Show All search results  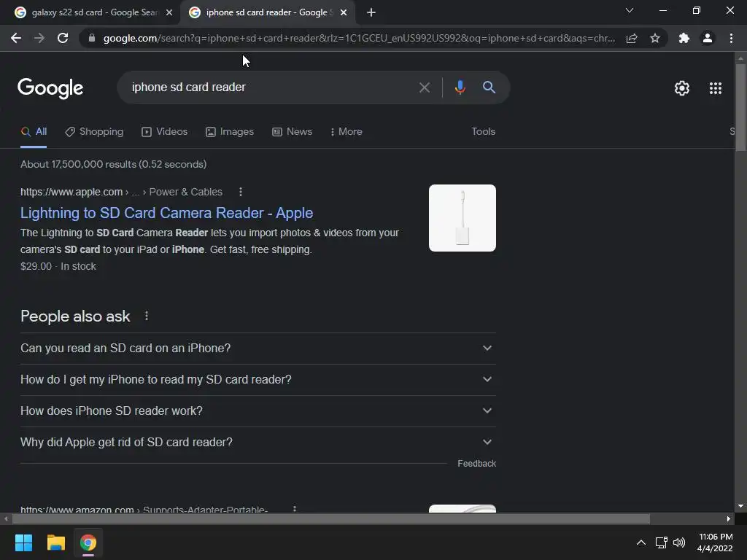[34, 132]
